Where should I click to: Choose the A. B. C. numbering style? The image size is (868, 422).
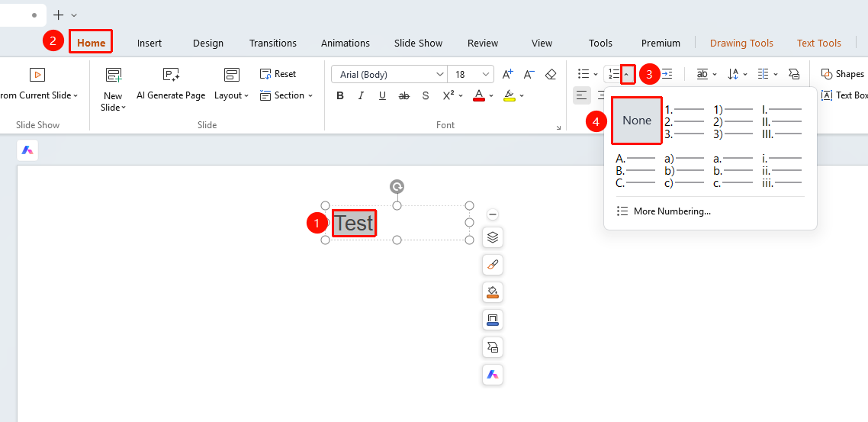[636, 171]
